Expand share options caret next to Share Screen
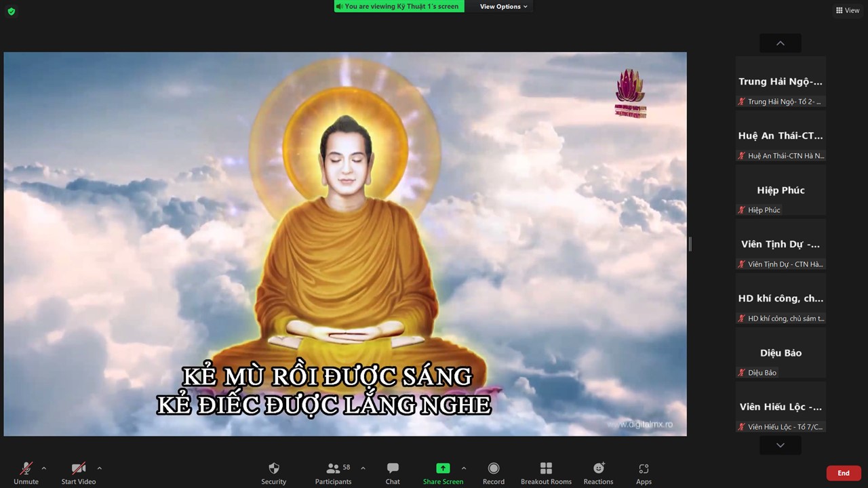The width and height of the screenshot is (868, 488). pos(464,468)
